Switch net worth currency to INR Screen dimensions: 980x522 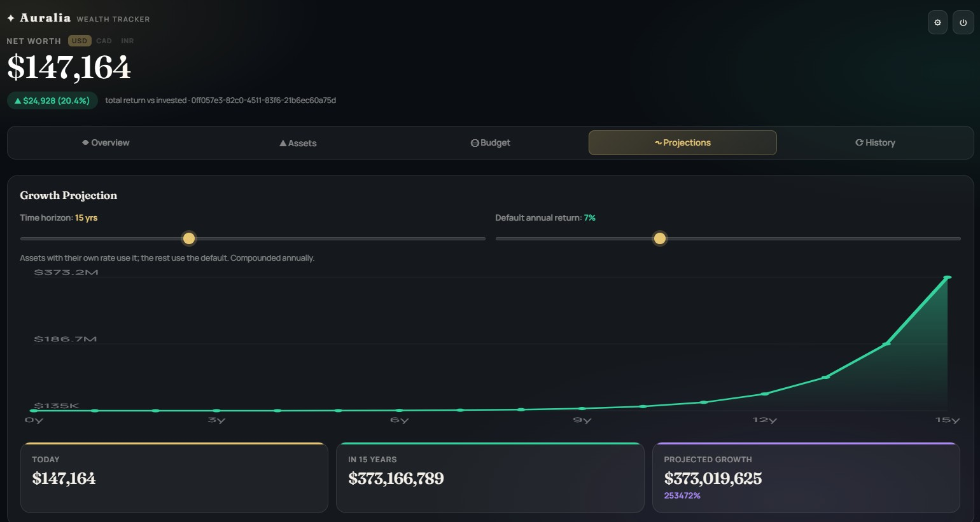coord(127,41)
